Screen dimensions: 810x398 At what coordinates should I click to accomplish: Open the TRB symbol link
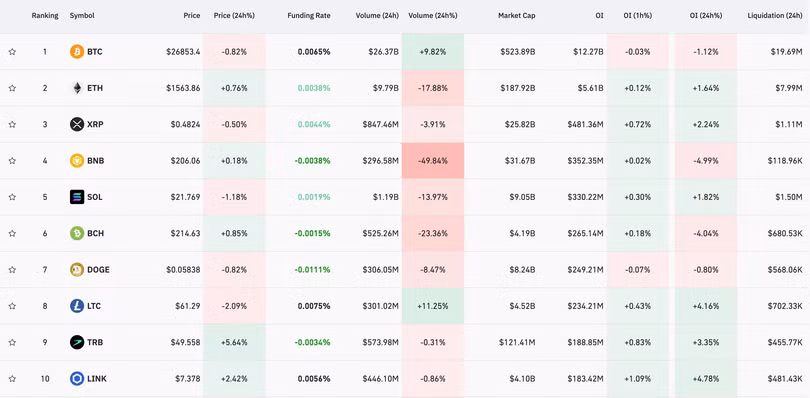(94, 342)
